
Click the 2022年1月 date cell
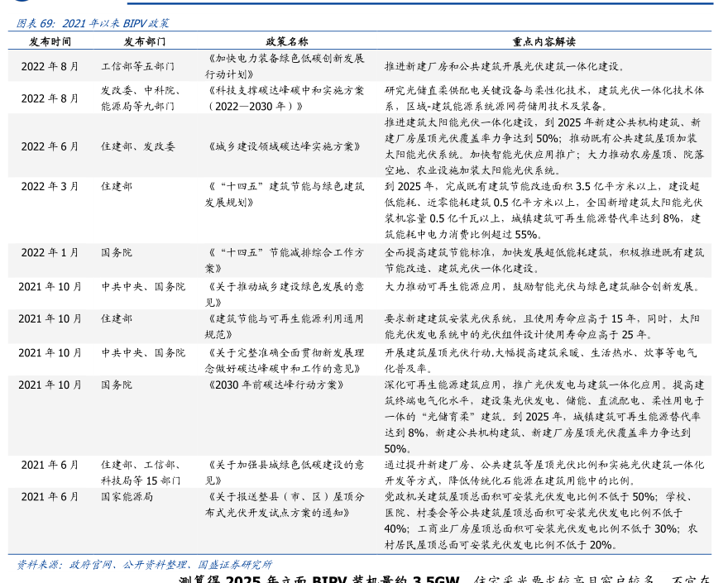point(50,253)
